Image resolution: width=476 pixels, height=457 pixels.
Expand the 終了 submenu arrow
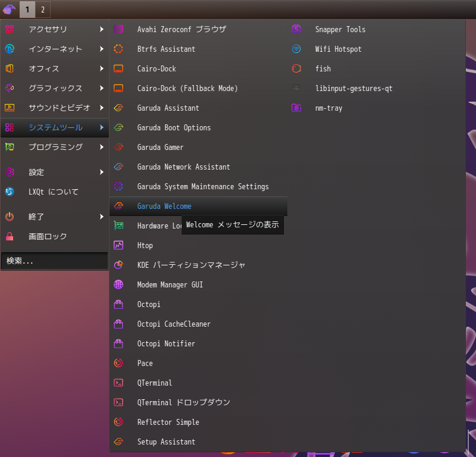pyautogui.click(x=102, y=217)
